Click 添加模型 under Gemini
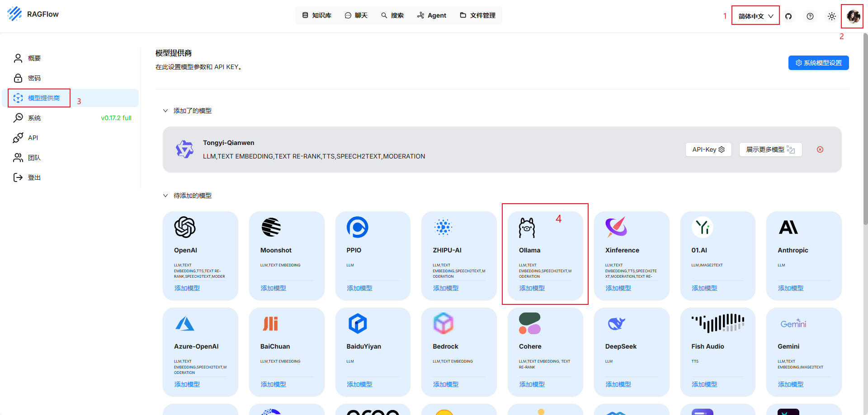The width and height of the screenshot is (868, 415). point(791,384)
